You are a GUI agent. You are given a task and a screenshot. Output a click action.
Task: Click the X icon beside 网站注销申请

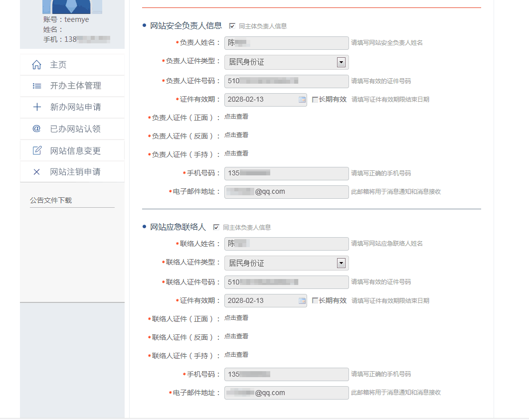click(36, 172)
